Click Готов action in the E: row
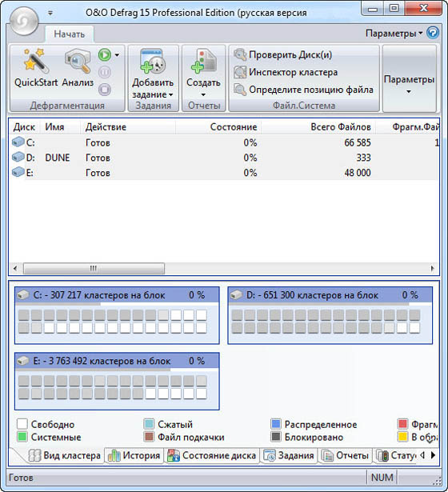Viewport: 448px width, 492px height. coord(98,173)
